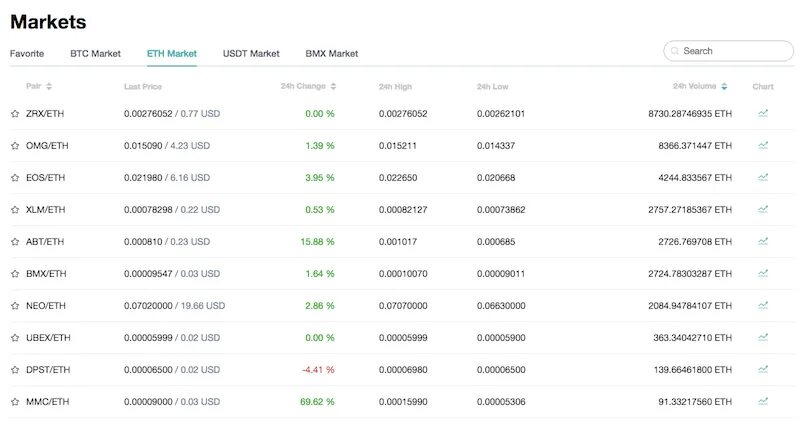This screenshot has height=422, width=800.
Task: Sort table by Pair column
Action: tap(39, 86)
